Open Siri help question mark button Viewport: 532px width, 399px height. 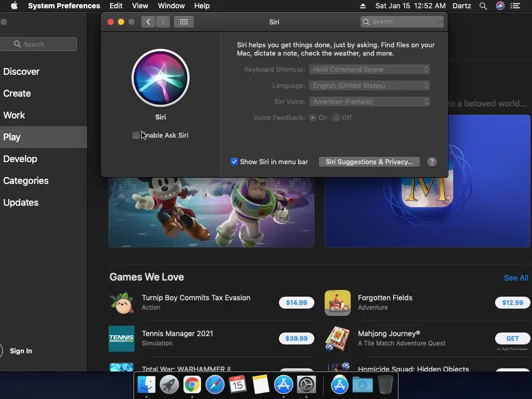click(x=432, y=162)
